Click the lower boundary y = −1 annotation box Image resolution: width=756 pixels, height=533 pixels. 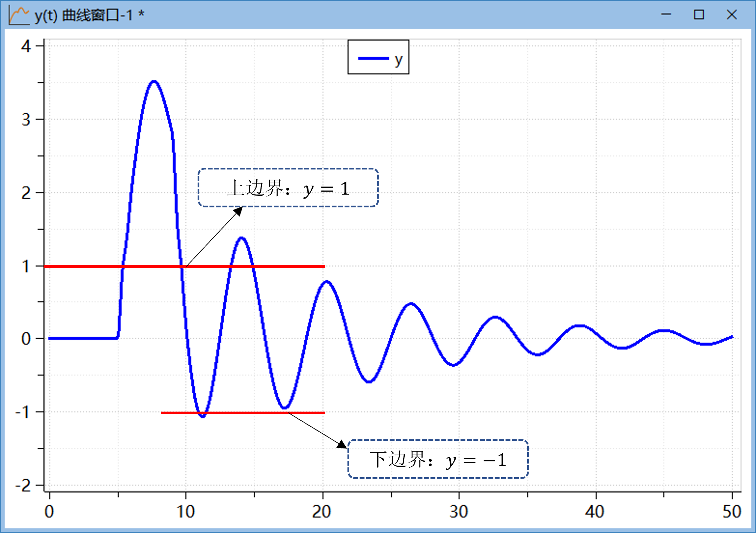click(x=438, y=459)
